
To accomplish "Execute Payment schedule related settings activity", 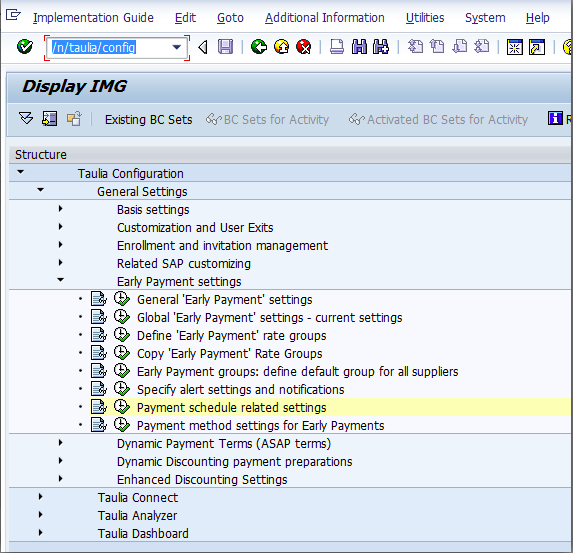I will 122,407.
